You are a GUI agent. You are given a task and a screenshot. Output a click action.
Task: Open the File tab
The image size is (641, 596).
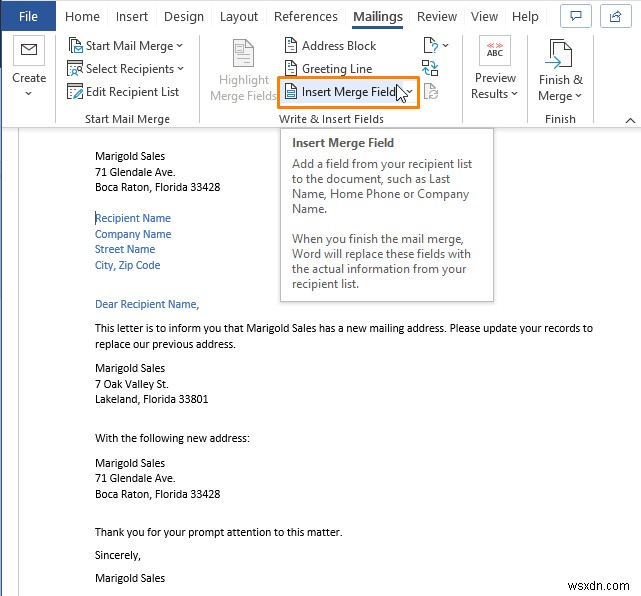pos(28,16)
